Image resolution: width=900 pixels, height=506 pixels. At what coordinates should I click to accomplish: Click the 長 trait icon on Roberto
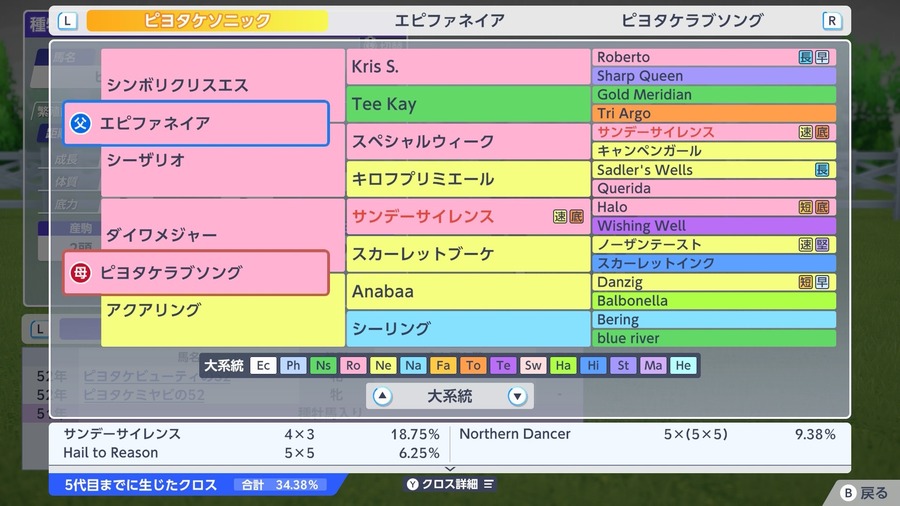click(806, 57)
